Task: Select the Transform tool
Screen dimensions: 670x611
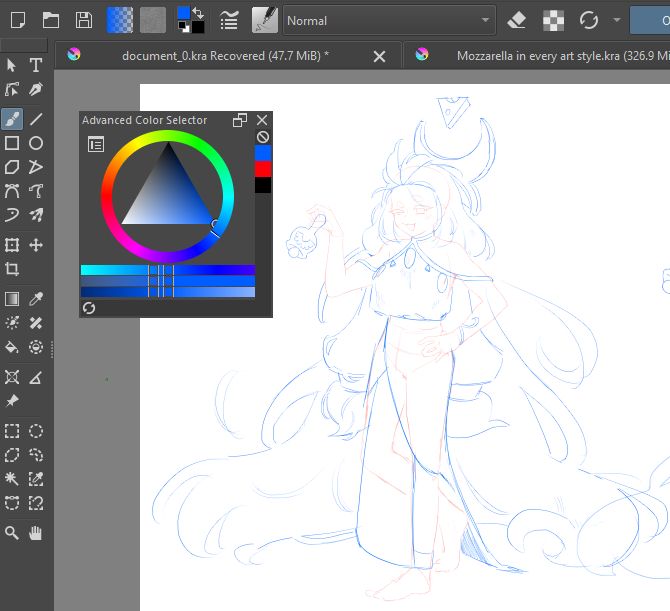Action: pos(12,245)
